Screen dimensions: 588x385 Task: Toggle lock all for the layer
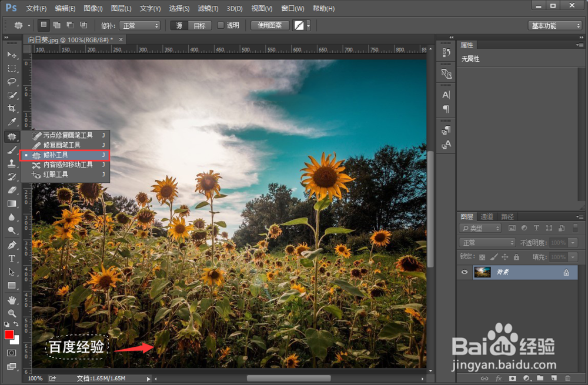pyautogui.click(x=516, y=257)
